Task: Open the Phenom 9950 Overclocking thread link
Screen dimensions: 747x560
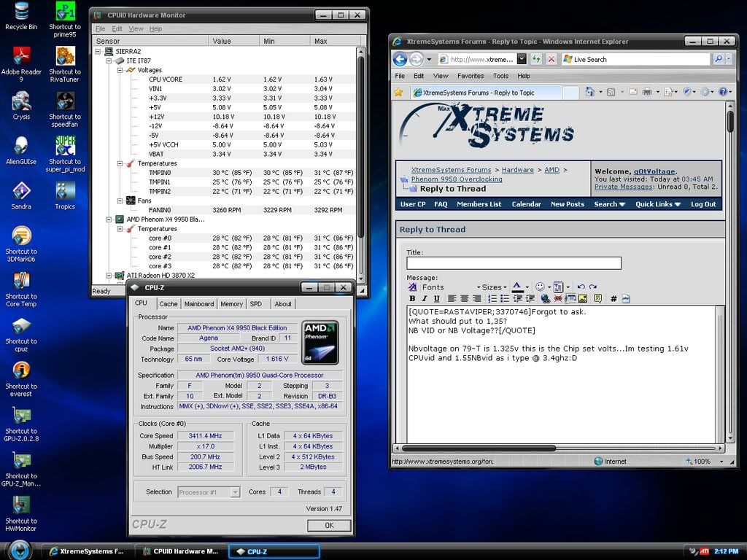Action: 457,179
